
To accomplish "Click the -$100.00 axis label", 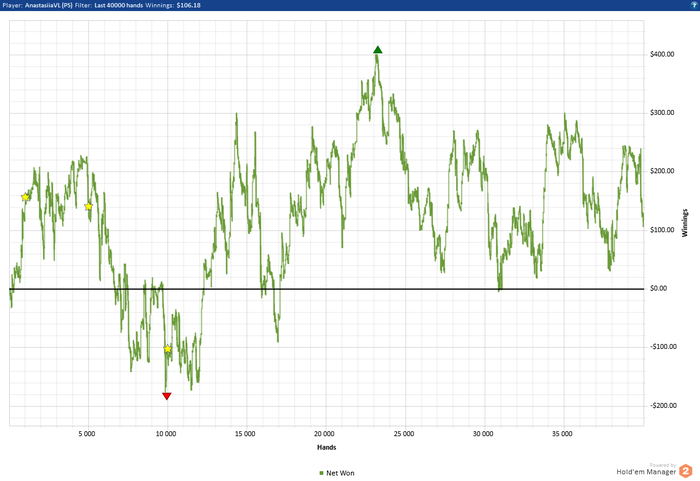I will point(663,347).
